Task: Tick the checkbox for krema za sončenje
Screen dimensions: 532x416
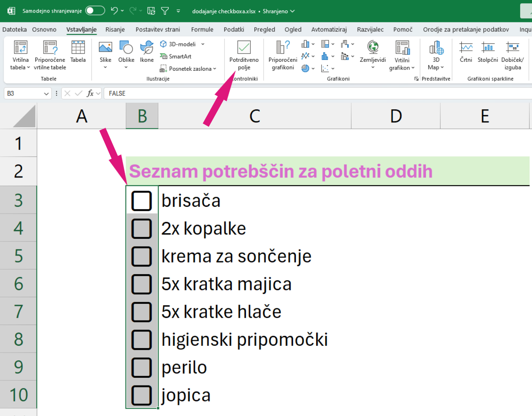Action: click(141, 256)
